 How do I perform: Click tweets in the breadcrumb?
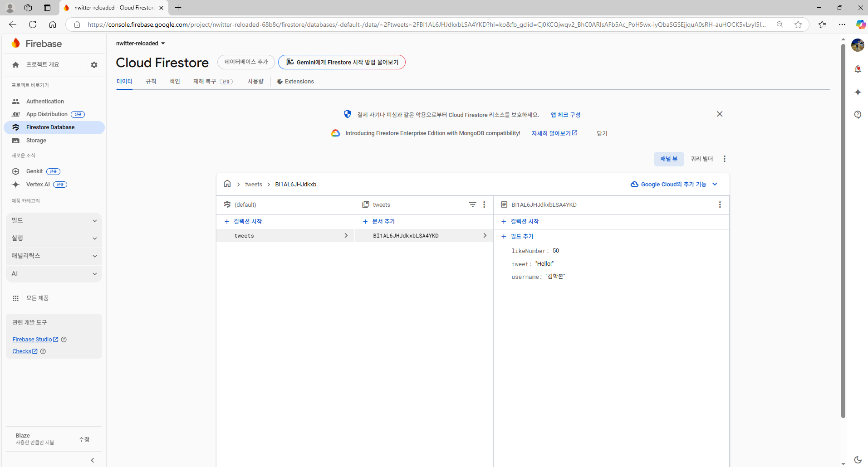point(254,185)
